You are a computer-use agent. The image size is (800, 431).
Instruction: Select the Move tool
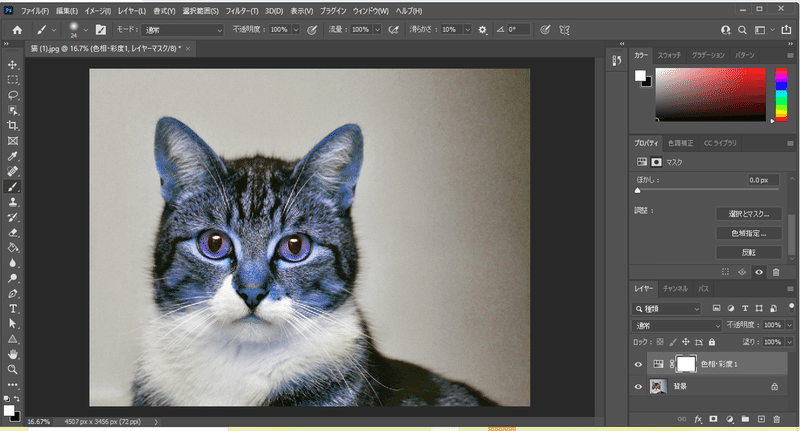coord(13,64)
